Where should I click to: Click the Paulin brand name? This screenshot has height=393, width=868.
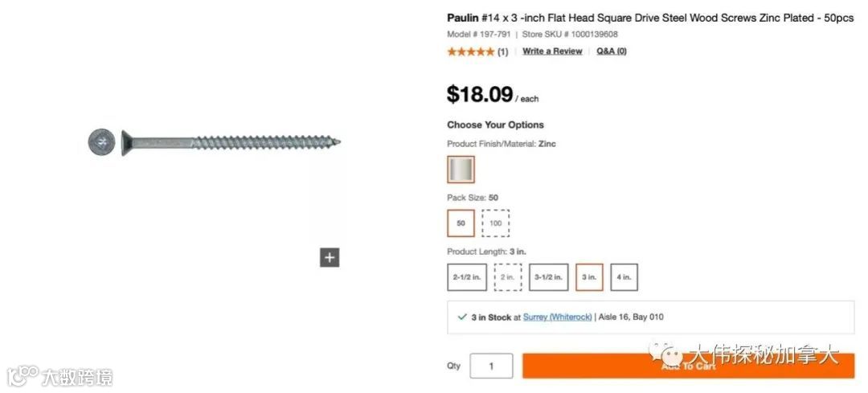[x=461, y=18]
